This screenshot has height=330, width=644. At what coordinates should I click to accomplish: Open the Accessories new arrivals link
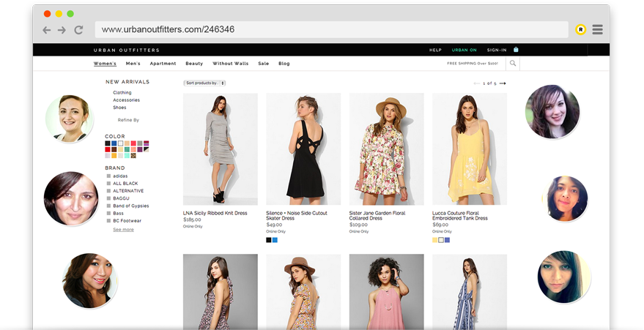pos(126,100)
